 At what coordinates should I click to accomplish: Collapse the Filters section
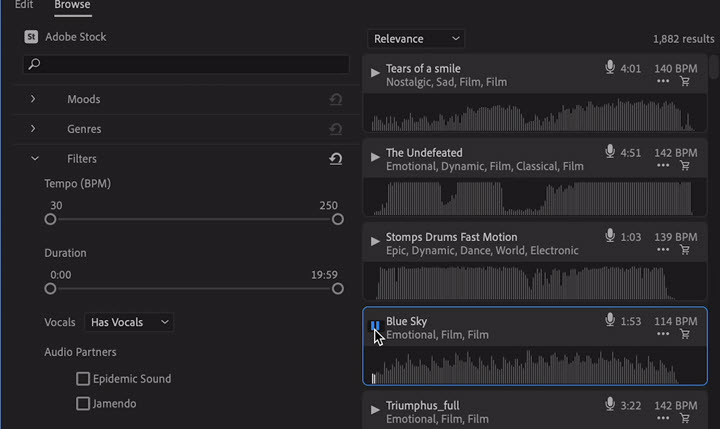coord(34,158)
